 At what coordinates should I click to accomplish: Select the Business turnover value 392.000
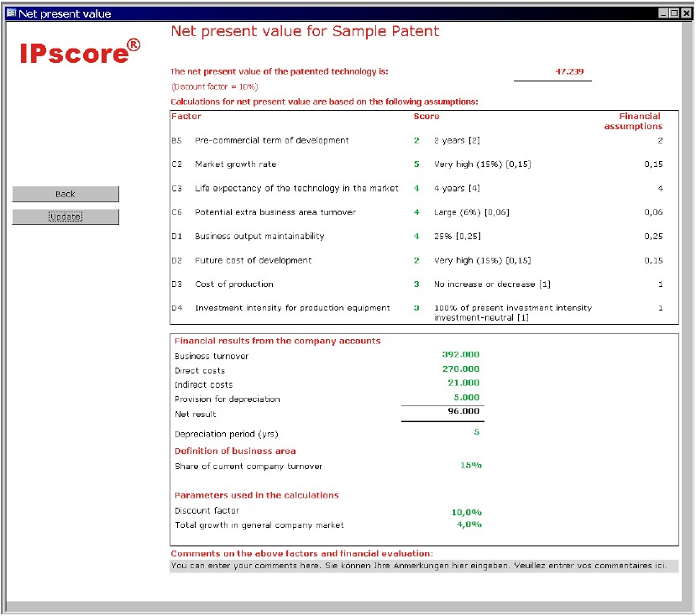pos(460,355)
